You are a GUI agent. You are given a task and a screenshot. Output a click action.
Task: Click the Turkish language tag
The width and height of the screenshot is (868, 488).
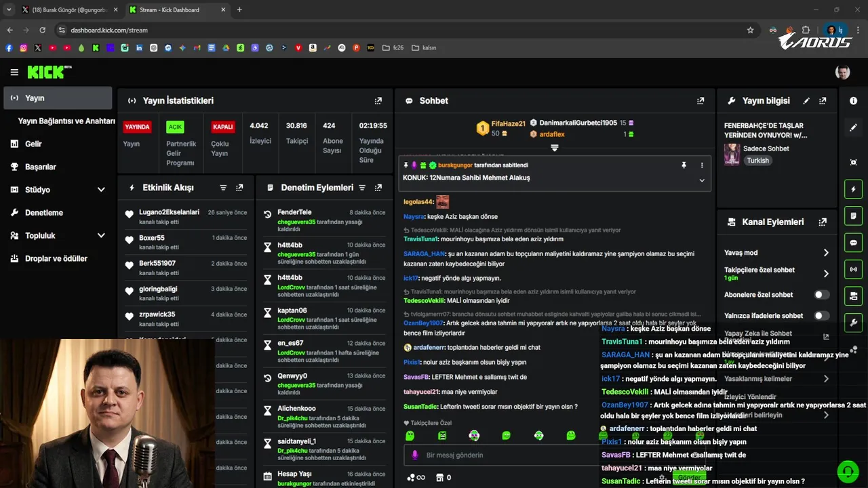click(757, 161)
